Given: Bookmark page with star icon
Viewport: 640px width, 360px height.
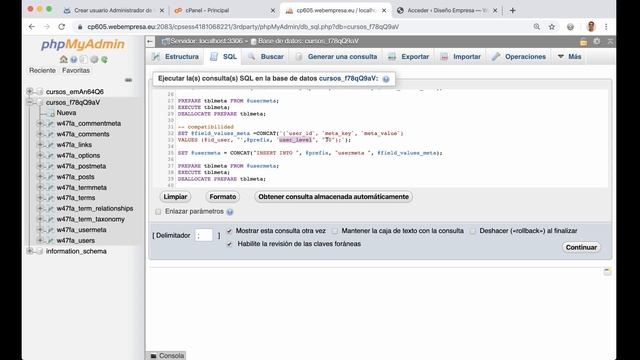Looking at the screenshot, I should pos(552,27).
